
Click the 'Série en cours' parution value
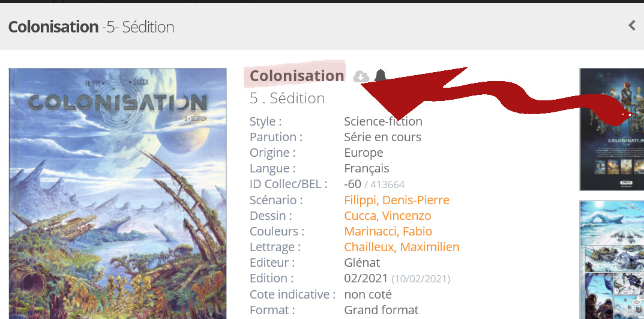click(x=382, y=137)
